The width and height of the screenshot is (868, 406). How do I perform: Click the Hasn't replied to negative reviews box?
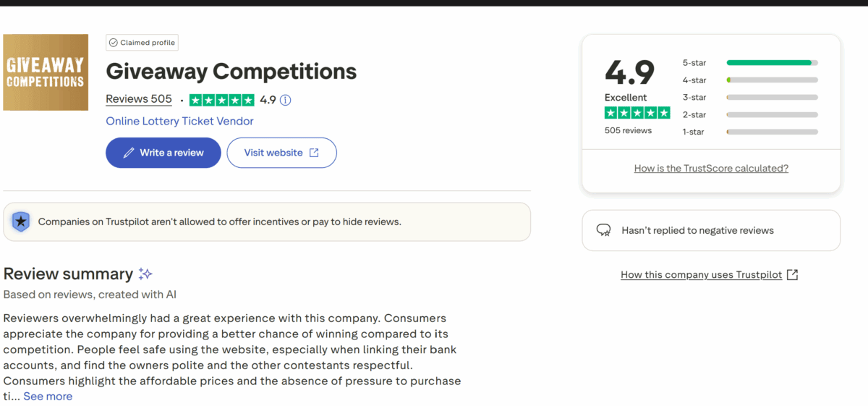(x=711, y=230)
